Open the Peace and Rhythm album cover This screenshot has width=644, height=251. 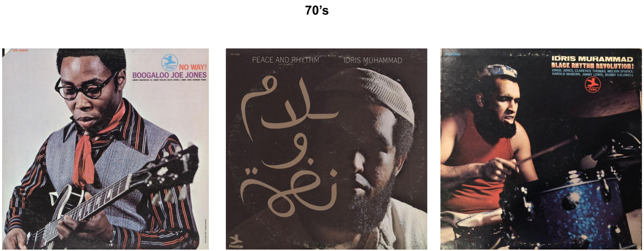[327, 149]
